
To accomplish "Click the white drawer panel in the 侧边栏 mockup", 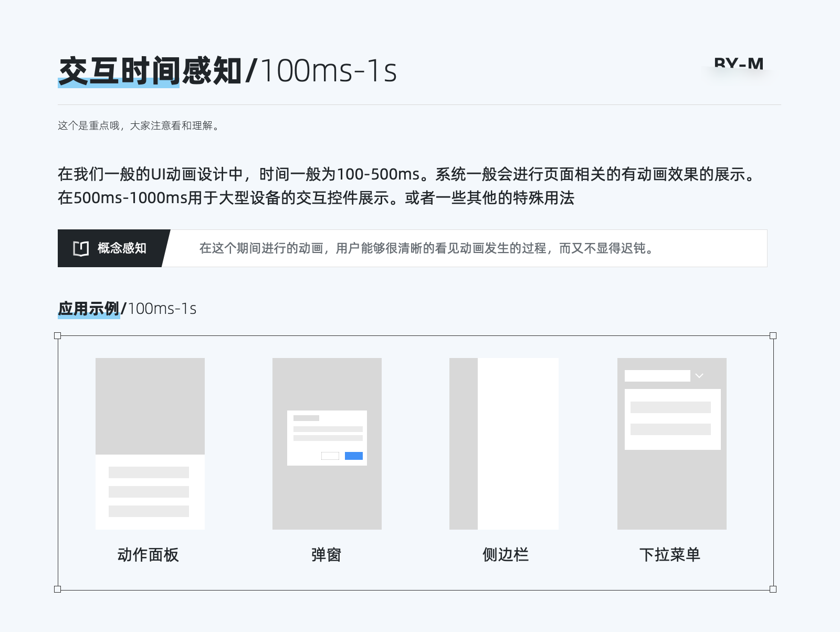I will pos(518,444).
